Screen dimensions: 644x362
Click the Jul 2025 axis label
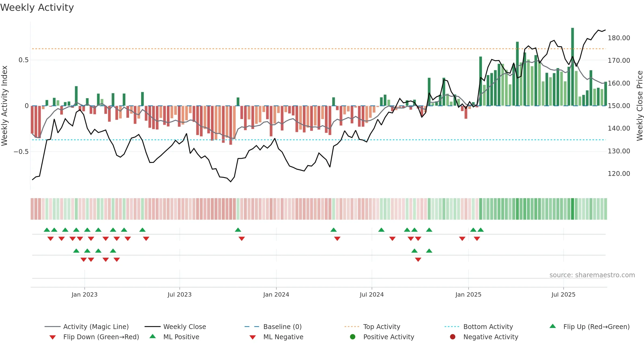pyautogui.click(x=563, y=294)
